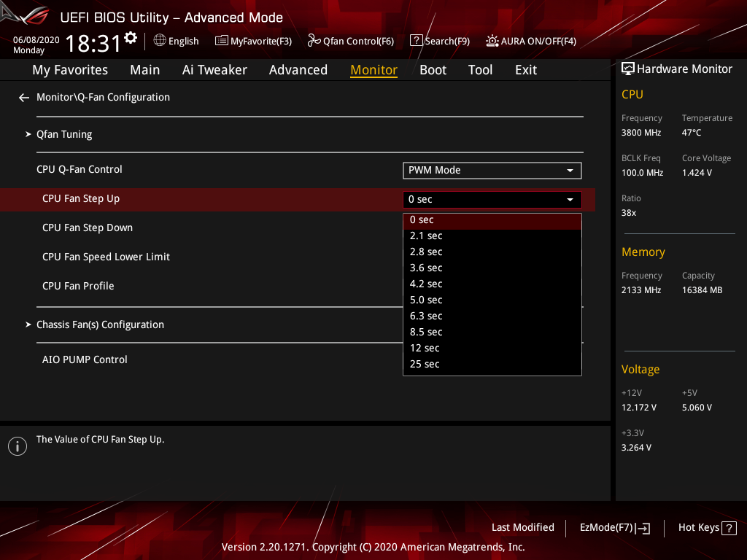
Task: Click the BCLK Freq value 100.0 MHz
Action: 642,173
